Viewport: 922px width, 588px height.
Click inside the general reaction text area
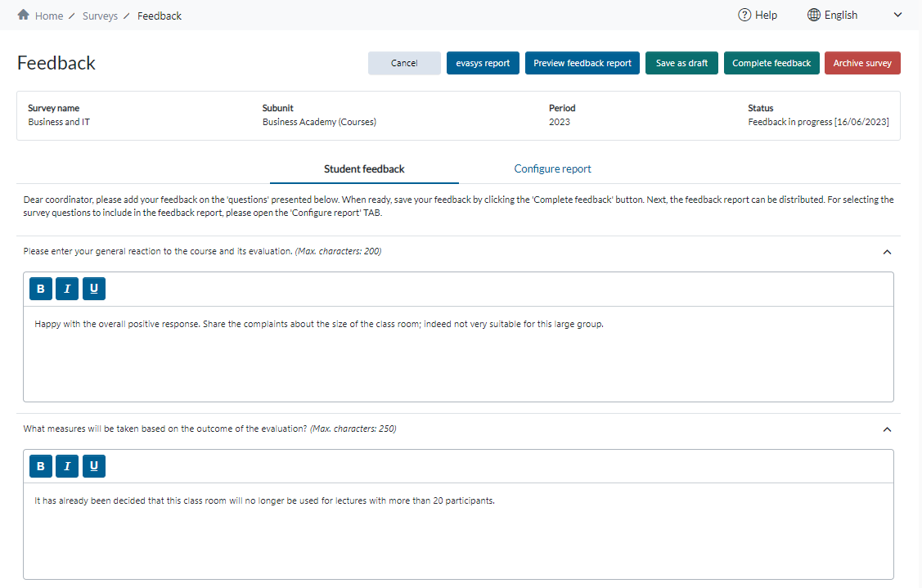[x=458, y=352]
